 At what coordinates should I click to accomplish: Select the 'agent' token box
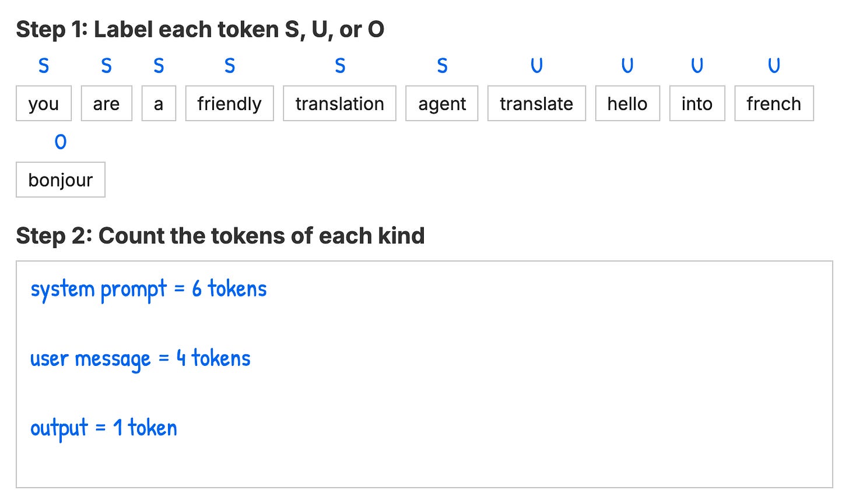coord(442,104)
